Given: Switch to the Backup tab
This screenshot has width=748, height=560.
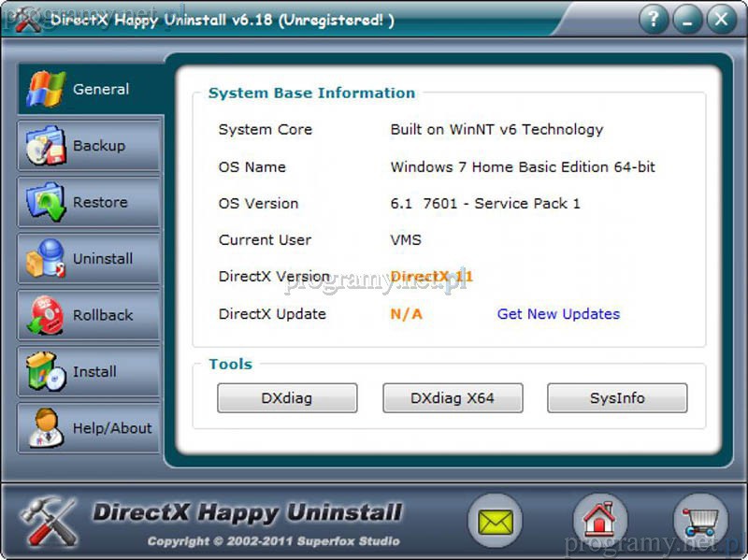Looking at the screenshot, I should [98, 146].
